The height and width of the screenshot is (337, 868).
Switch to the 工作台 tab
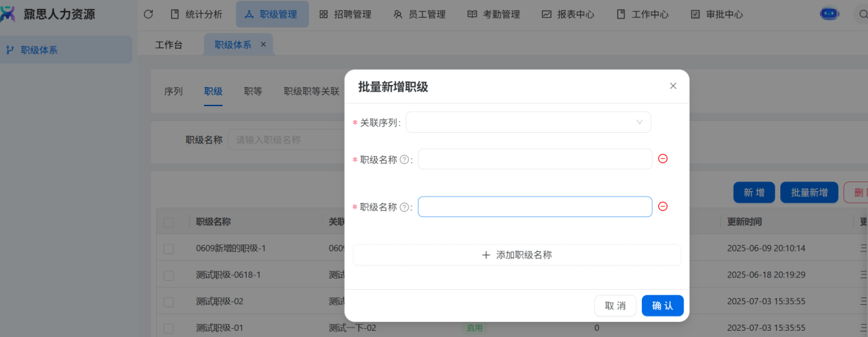coord(169,45)
